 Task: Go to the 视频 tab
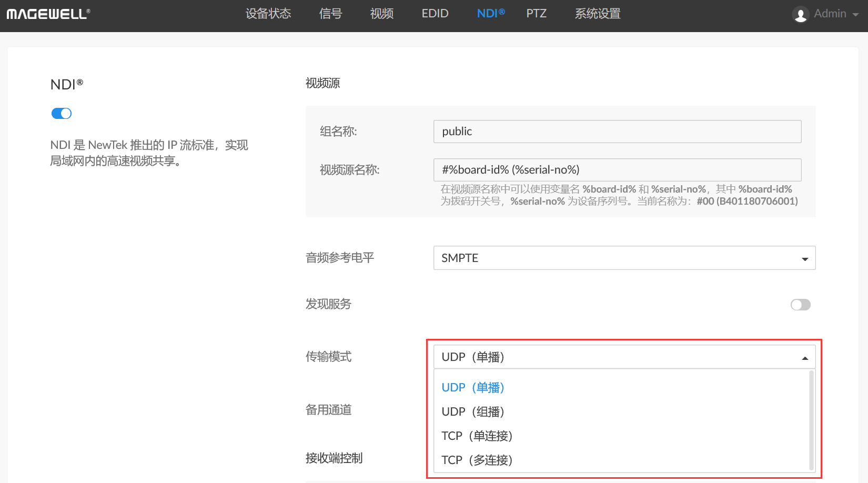(382, 14)
